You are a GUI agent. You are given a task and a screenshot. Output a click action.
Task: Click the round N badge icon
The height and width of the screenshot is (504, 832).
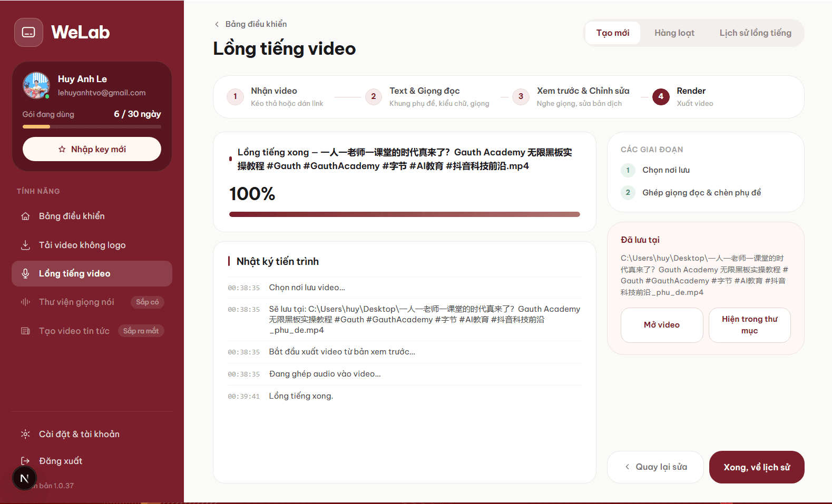click(x=24, y=478)
